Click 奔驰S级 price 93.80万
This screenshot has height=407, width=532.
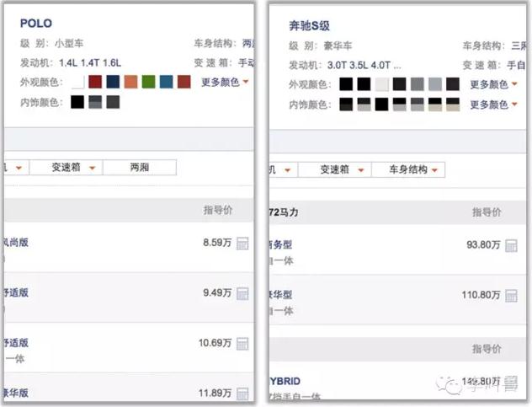point(483,244)
